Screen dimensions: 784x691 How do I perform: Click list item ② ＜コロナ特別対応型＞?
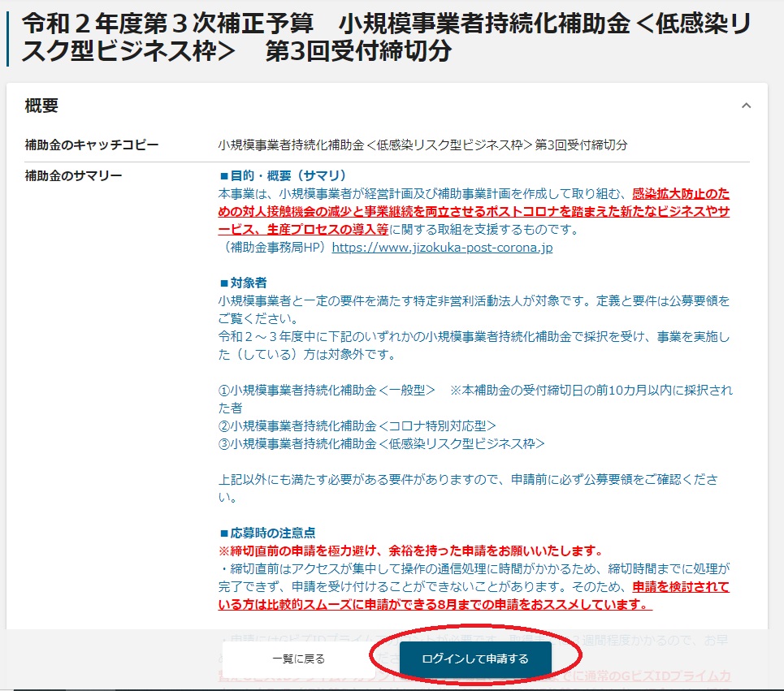click(x=357, y=425)
